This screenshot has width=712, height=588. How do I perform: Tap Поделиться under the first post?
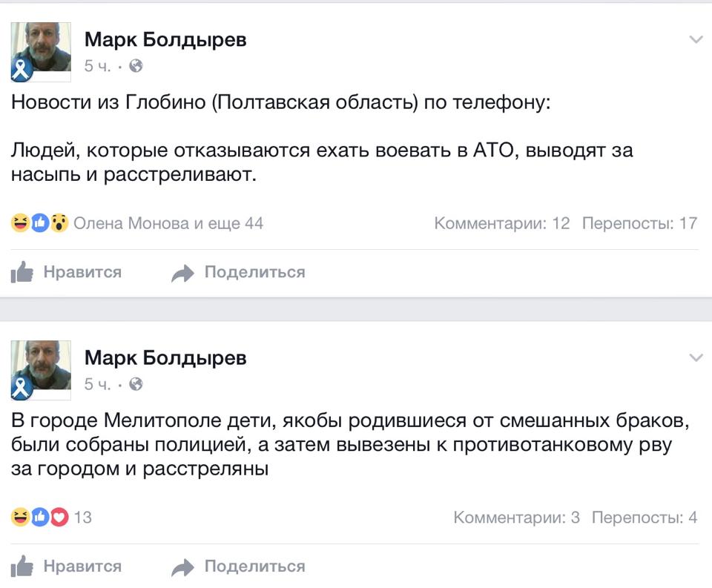(x=254, y=272)
